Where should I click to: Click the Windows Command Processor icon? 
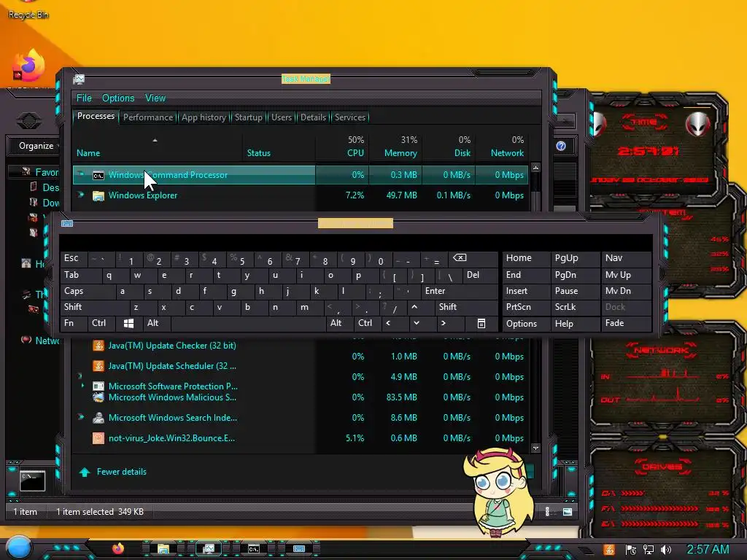98,175
